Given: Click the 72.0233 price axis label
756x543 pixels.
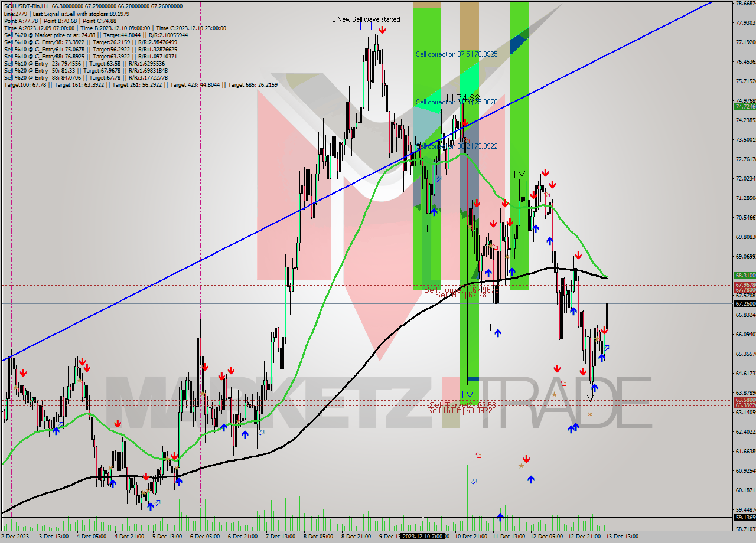Looking at the screenshot, I should coord(745,178).
